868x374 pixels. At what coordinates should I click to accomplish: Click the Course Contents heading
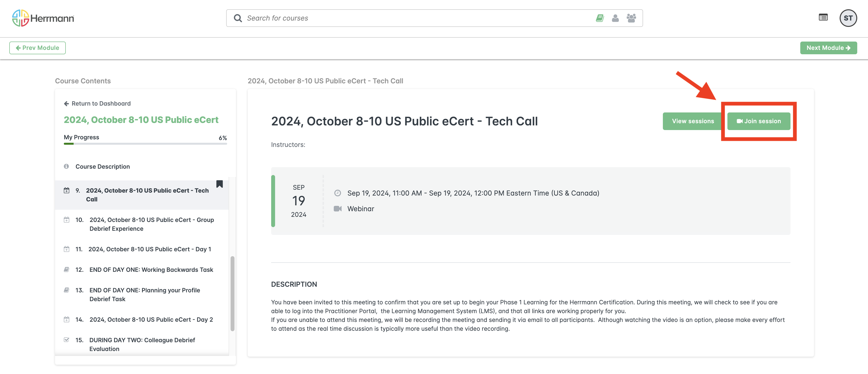[83, 81]
